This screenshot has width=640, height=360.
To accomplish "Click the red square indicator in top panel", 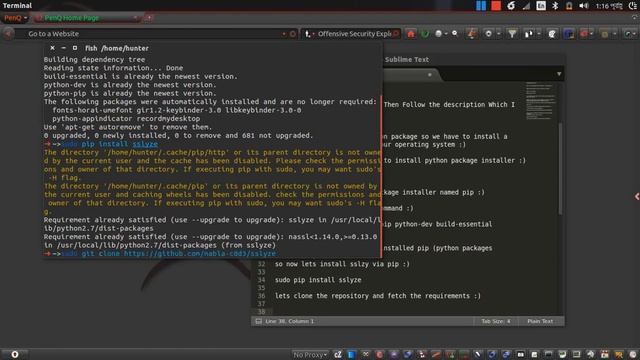I will pos(496,6).
